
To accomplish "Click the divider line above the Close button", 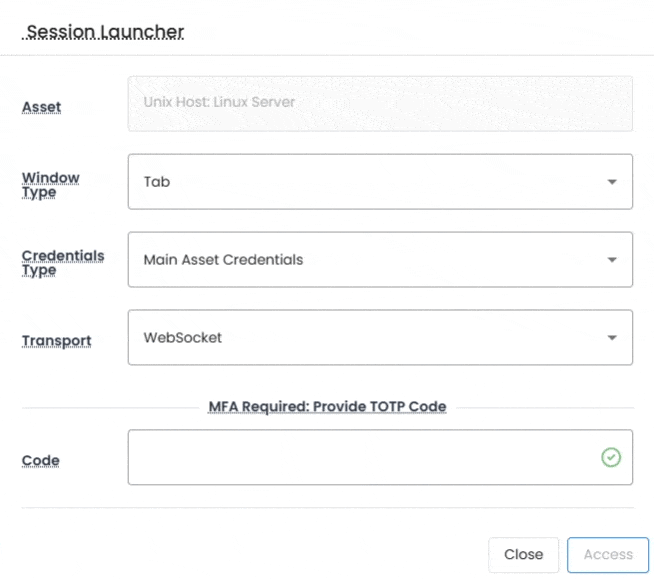I will [x=327, y=508].
